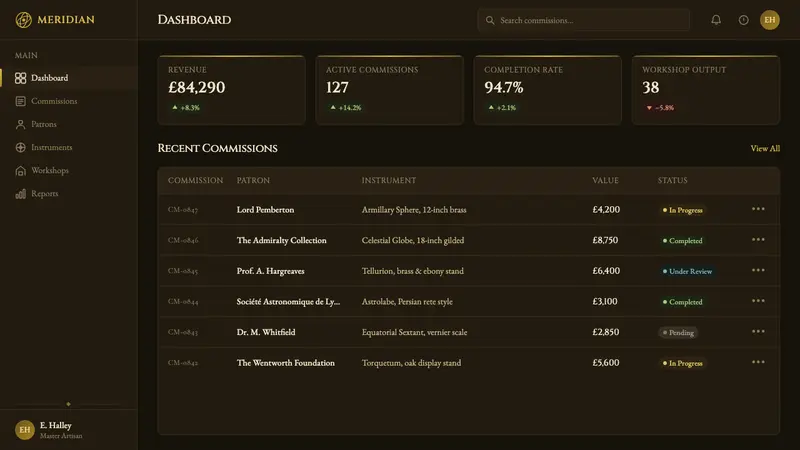Click the Société Astronomique de Ly... patron name
The width and height of the screenshot is (800, 450).
pyautogui.click(x=288, y=302)
